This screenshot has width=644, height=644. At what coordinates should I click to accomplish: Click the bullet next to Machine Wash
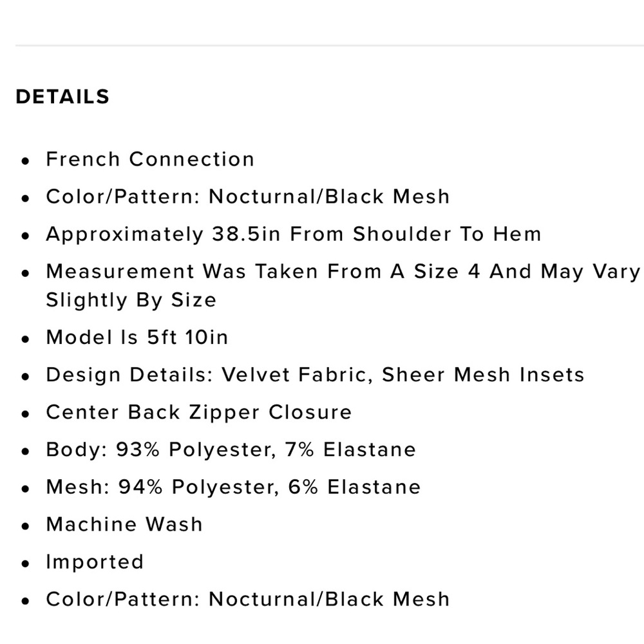pos(25,526)
